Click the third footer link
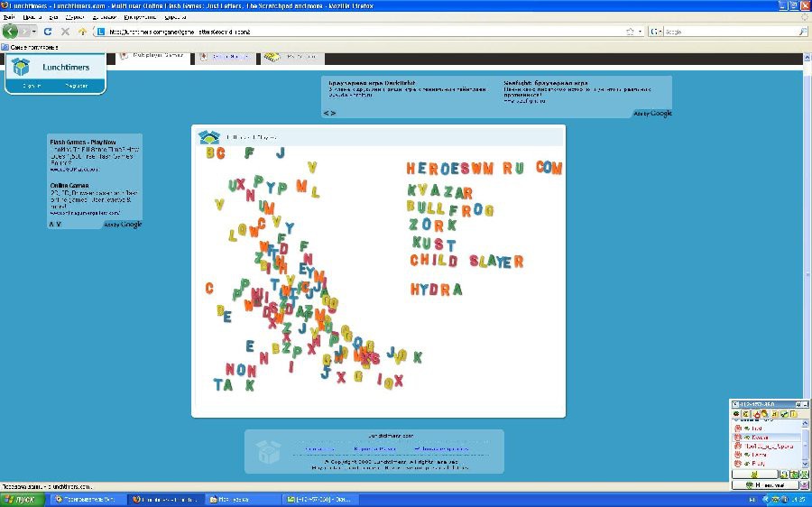The width and height of the screenshot is (812, 507). pos(441,448)
